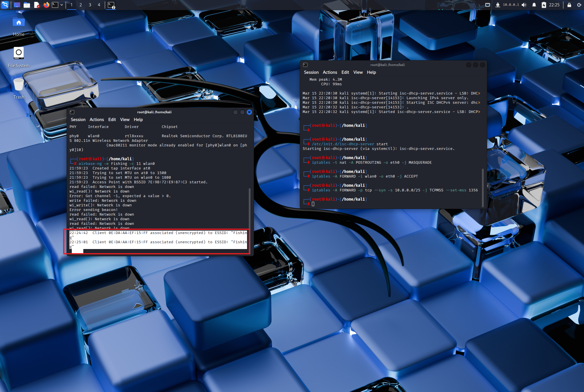Click 'Starting isc-dhcp-server (via systemctl)' output line
Viewport: 584px width, 392px height.
[x=378, y=149]
